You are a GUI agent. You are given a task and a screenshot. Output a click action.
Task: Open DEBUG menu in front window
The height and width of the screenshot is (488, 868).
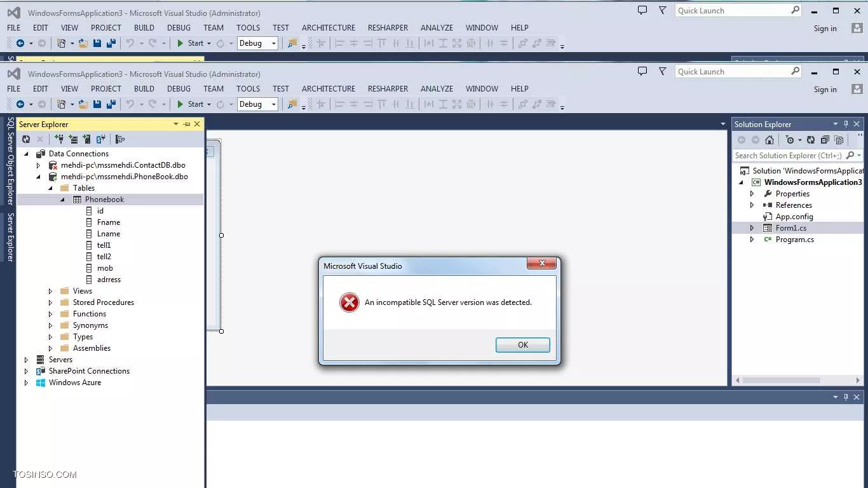[179, 88]
